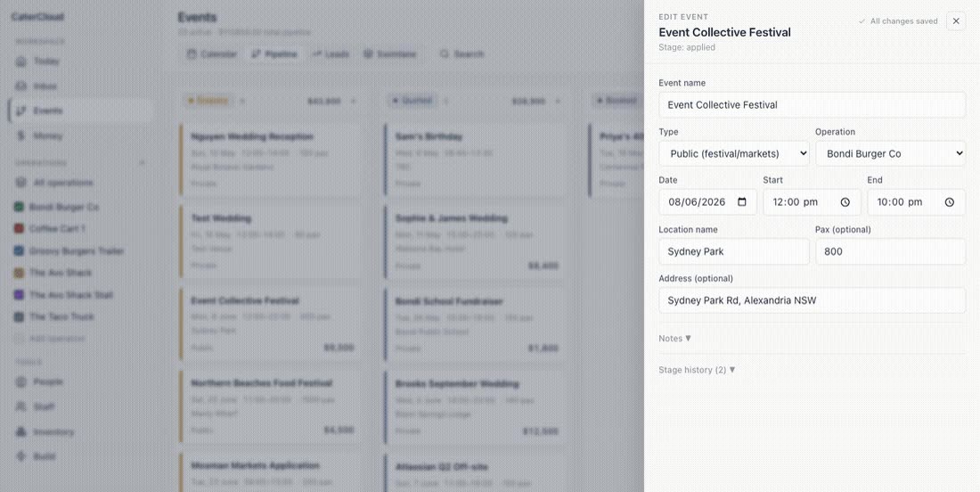Click the Build icon in sidebar

click(21, 456)
